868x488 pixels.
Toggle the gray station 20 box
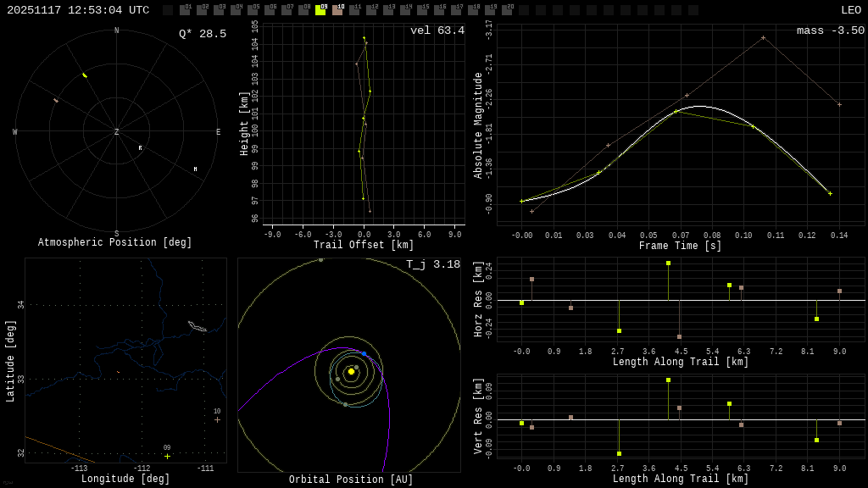coord(507,11)
